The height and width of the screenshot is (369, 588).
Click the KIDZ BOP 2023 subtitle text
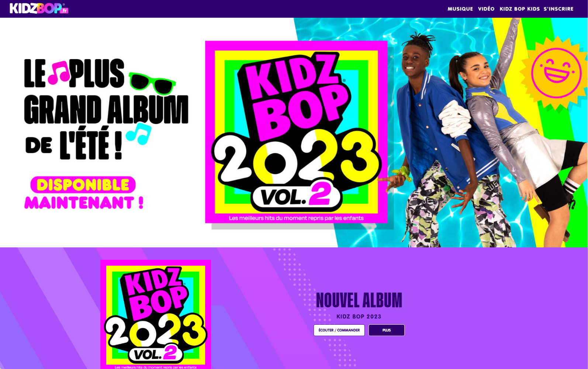pyautogui.click(x=359, y=317)
